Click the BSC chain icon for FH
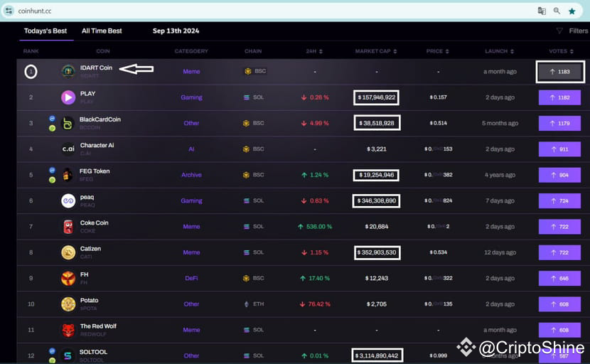 tap(246, 278)
